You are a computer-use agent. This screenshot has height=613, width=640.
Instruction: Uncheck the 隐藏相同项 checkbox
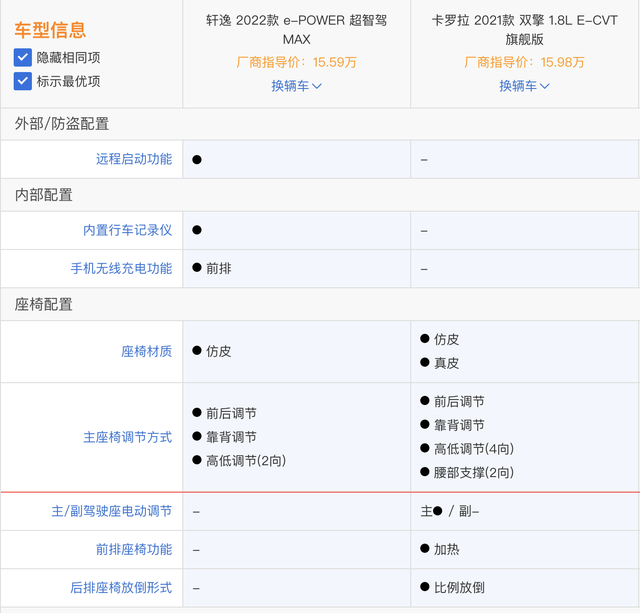22,58
